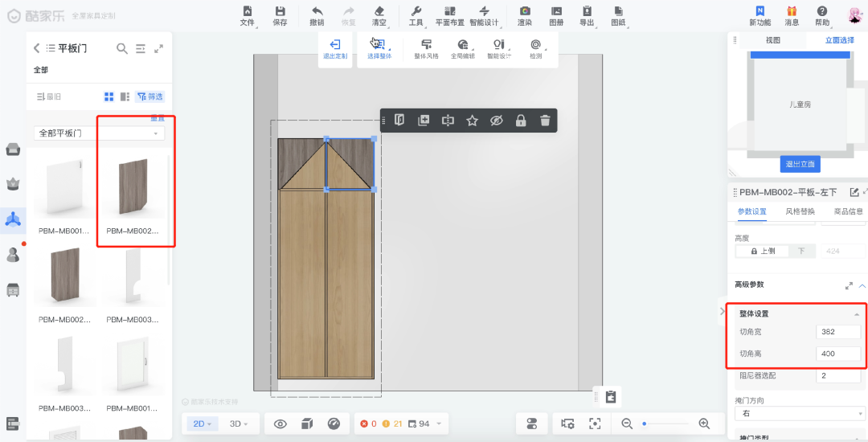Viewport: 868px width, 442px height.
Task: Switch to the 视图 tab
Action: pos(773,40)
